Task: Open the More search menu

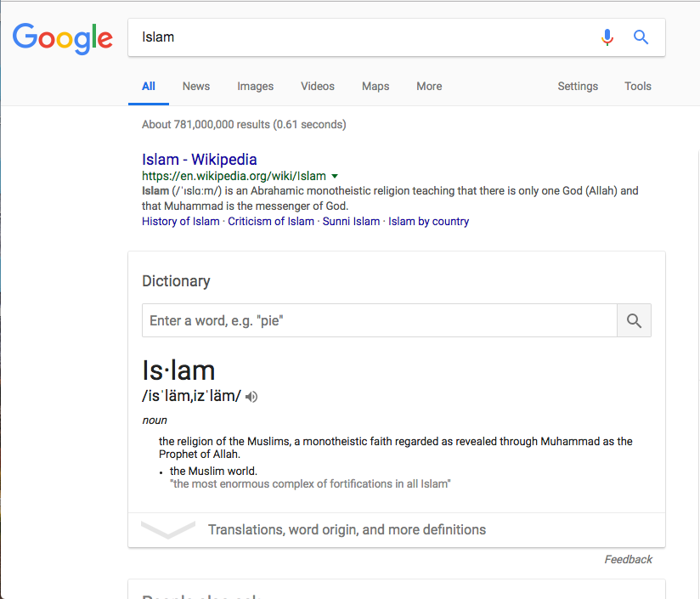Action: pyautogui.click(x=429, y=86)
